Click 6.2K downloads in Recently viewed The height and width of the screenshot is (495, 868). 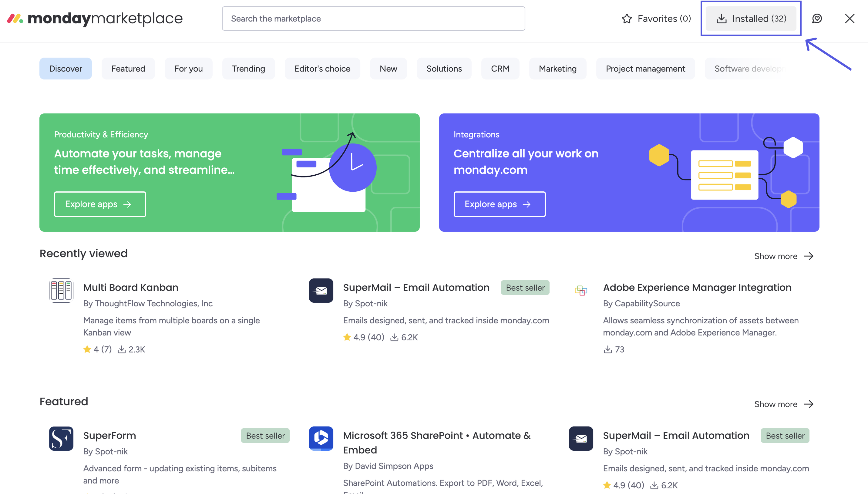coord(404,337)
